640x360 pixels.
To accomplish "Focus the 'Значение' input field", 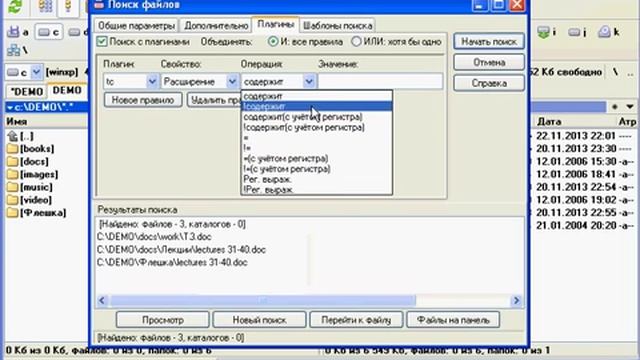I will point(380,82).
